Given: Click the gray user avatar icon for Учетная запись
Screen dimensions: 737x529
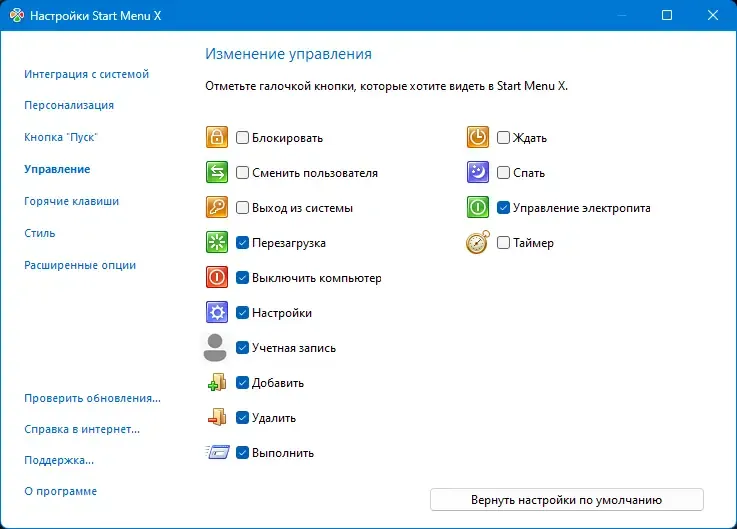Looking at the screenshot, I should [215, 347].
